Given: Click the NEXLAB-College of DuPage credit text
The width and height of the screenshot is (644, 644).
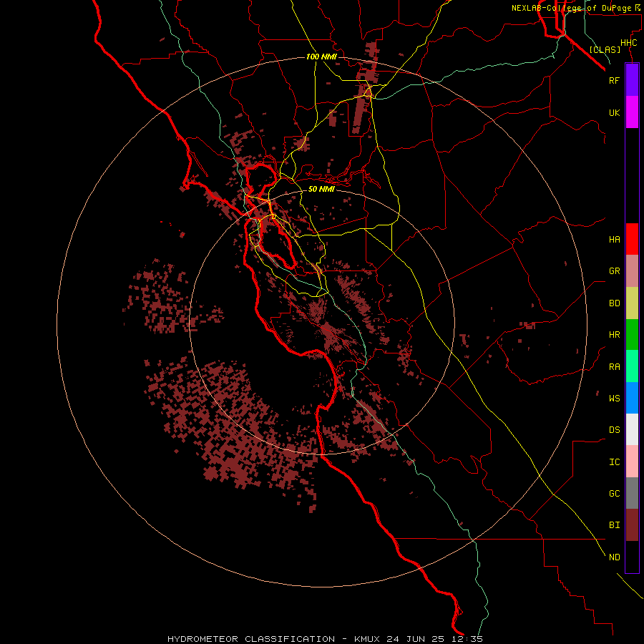Looking at the screenshot, I should (x=571, y=8).
